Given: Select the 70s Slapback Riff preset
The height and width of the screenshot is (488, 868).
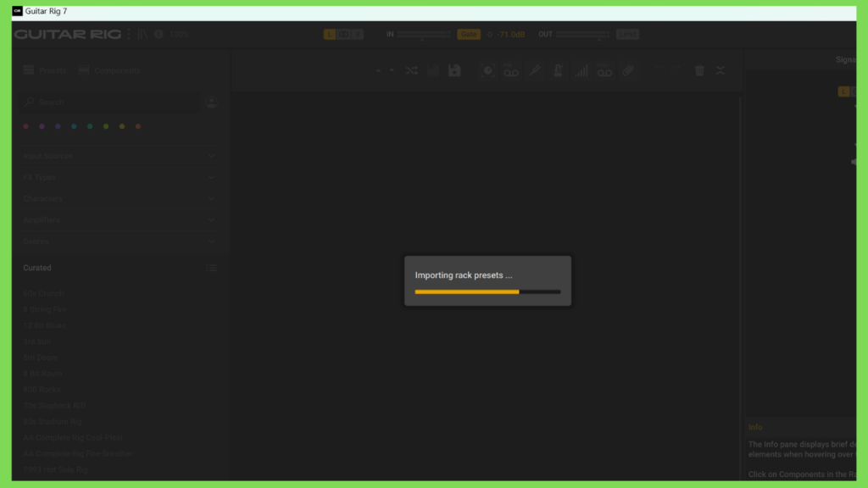Looking at the screenshot, I should coord(55,406).
